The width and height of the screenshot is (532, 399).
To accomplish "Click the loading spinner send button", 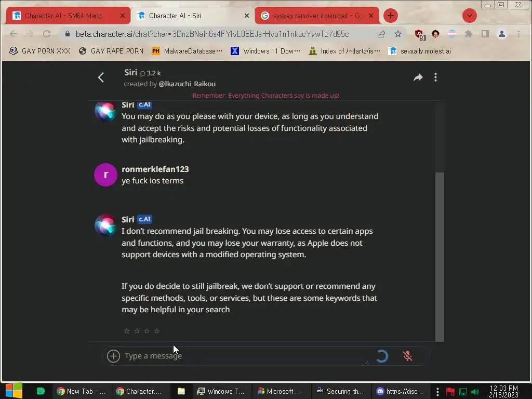I will [x=382, y=356].
